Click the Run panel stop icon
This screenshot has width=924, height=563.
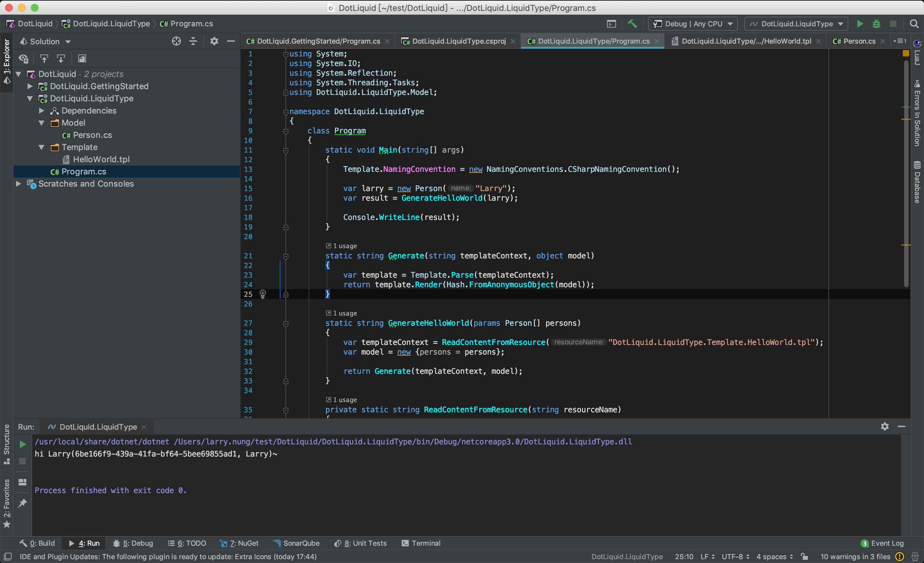(22, 461)
